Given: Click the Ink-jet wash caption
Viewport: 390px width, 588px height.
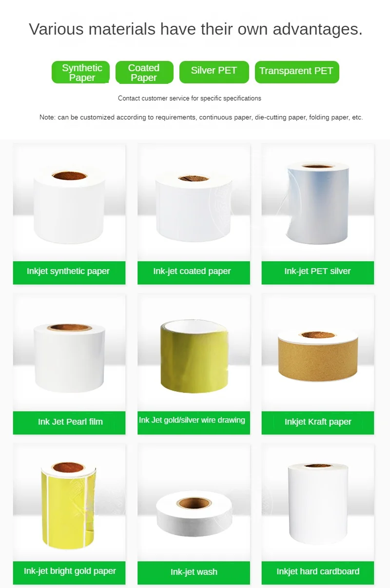Looking at the screenshot, I should (x=194, y=572).
